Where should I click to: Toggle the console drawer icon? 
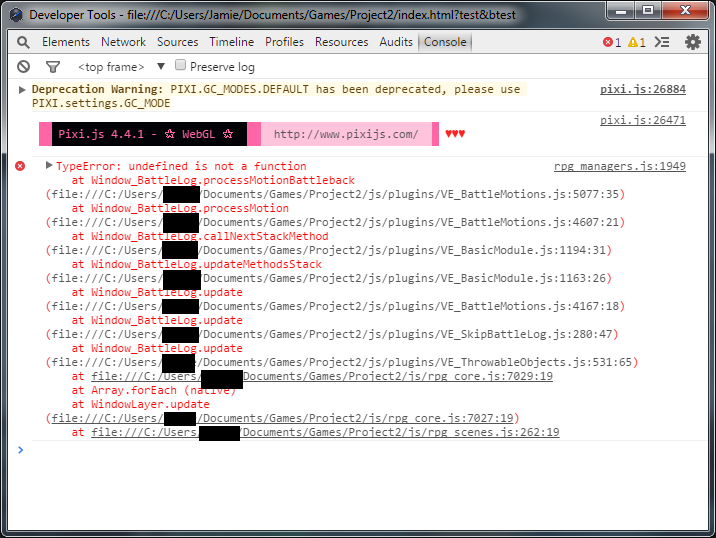(x=662, y=42)
